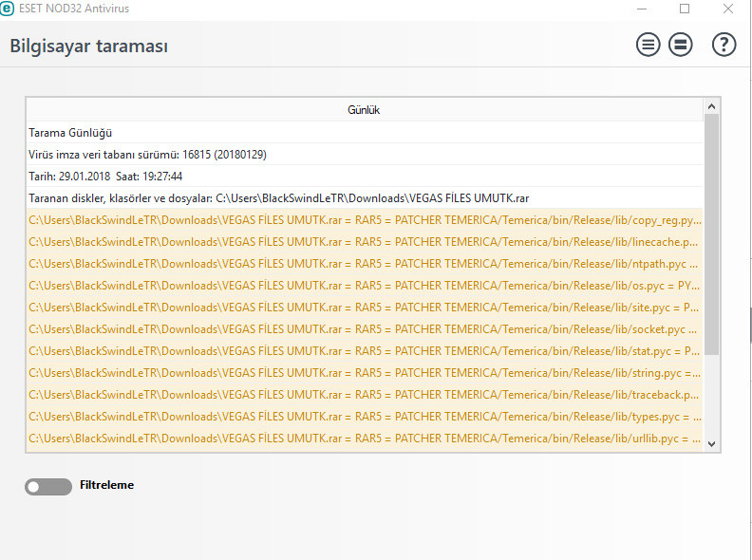Viewport: 752px width, 560px height.
Task: Click the scroll up arrow in log
Action: [x=712, y=106]
